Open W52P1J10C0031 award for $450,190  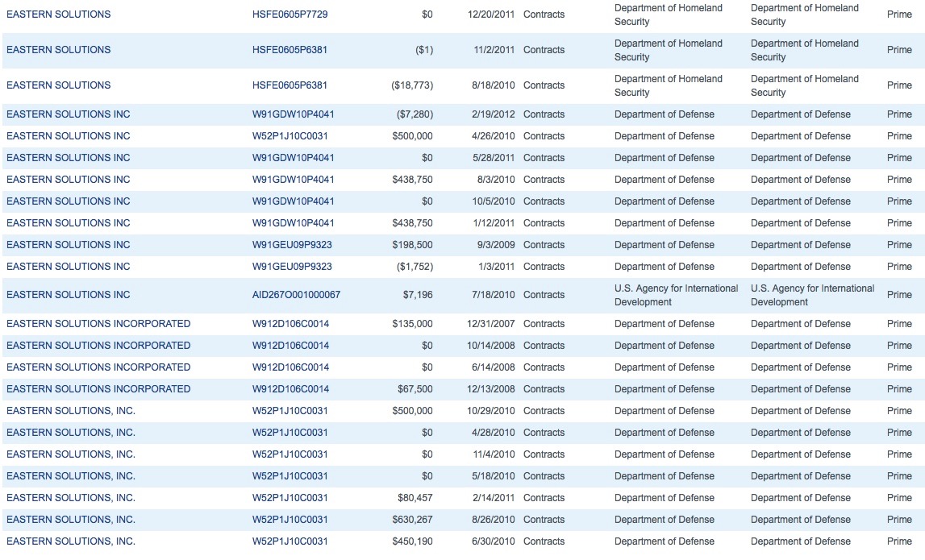[x=290, y=541]
